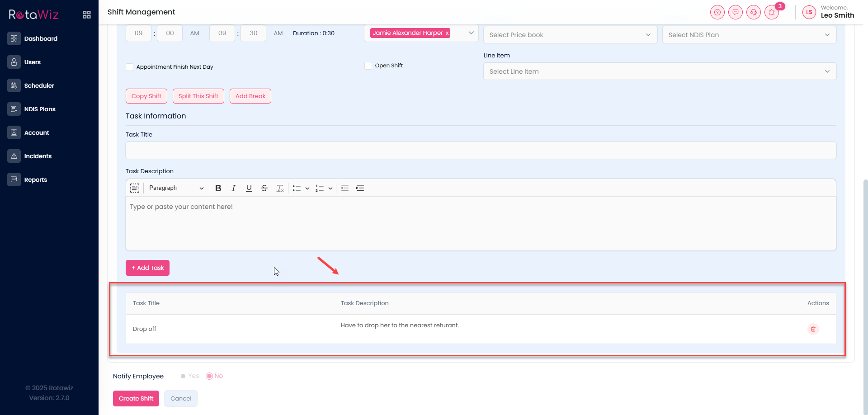Image resolution: width=868 pixels, height=415 pixels.
Task: Enable the Open Shift checkbox
Action: (x=368, y=66)
